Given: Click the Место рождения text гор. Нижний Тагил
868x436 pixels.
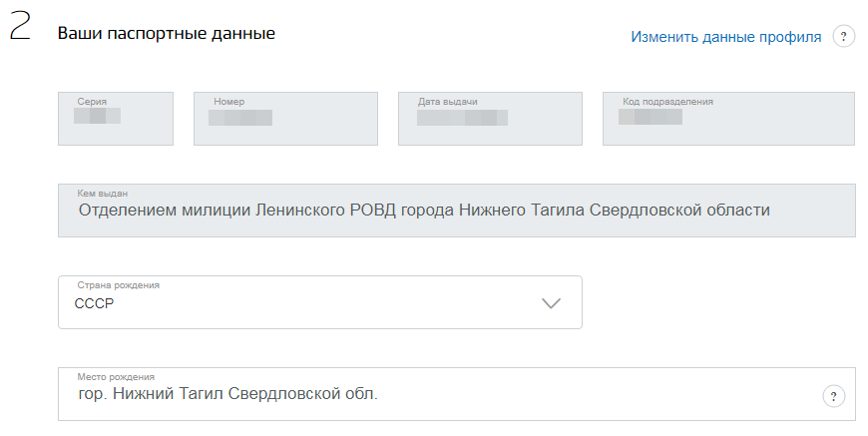Looking at the screenshot, I should (227, 394).
